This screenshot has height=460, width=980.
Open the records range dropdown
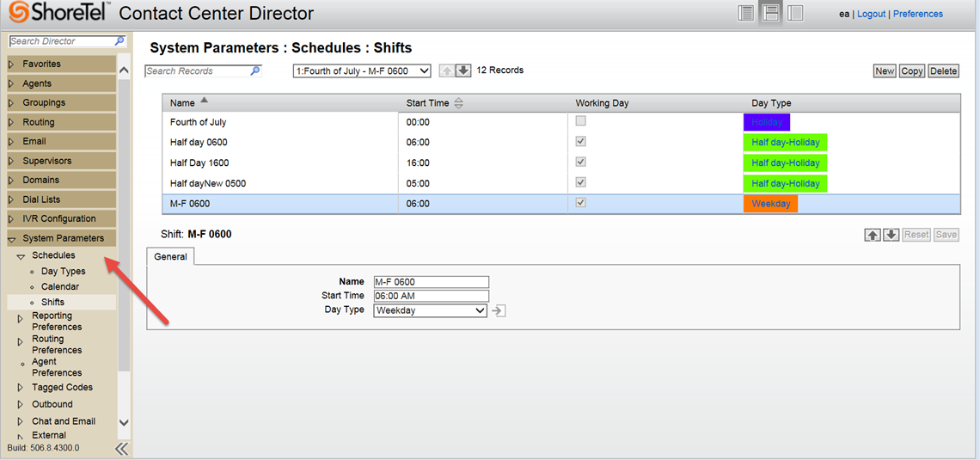362,71
